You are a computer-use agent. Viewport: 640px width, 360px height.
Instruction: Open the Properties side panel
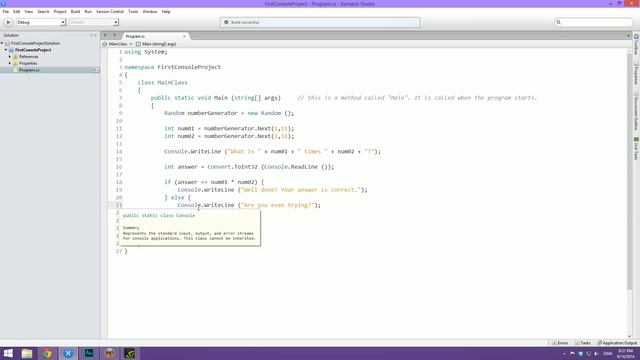(x=636, y=73)
